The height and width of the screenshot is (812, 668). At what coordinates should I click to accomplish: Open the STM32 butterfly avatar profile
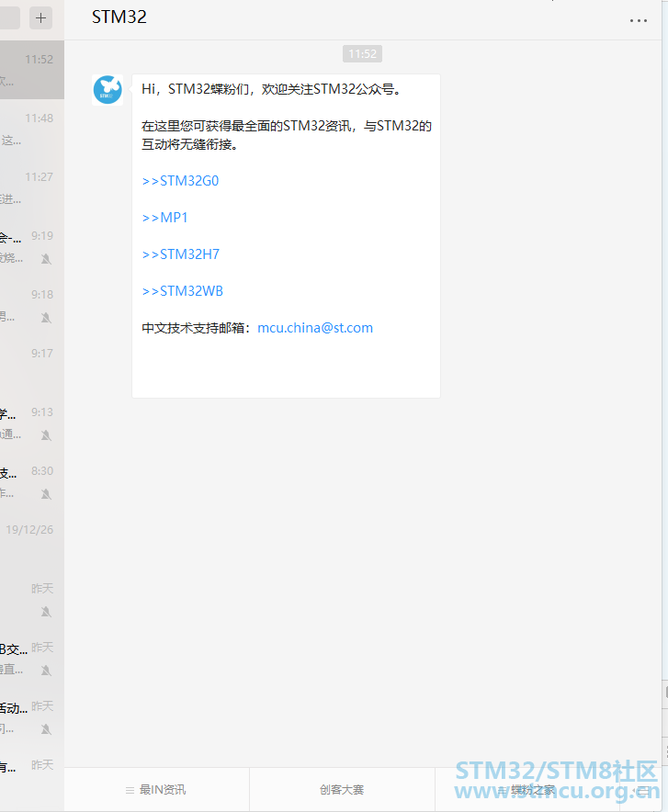coord(108,90)
